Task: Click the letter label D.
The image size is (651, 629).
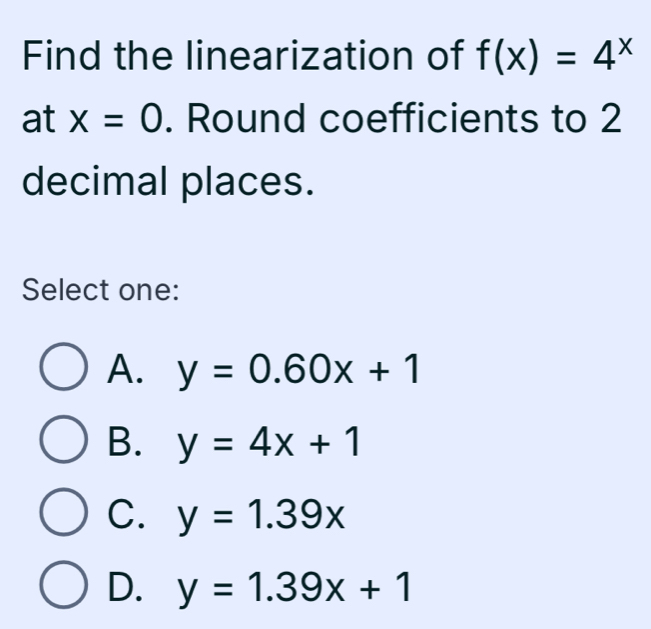Action: pyautogui.click(x=125, y=587)
